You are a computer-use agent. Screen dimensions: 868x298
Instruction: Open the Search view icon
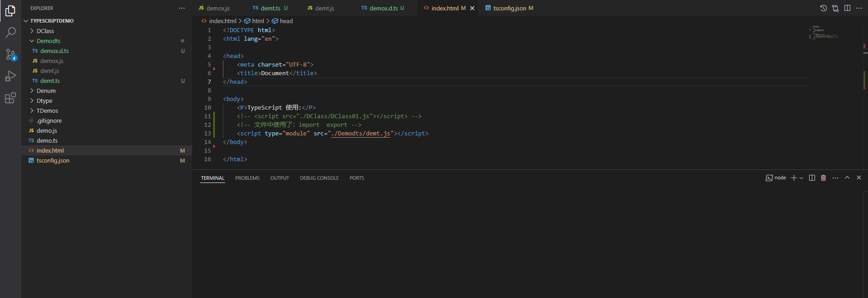click(x=10, y=33)
